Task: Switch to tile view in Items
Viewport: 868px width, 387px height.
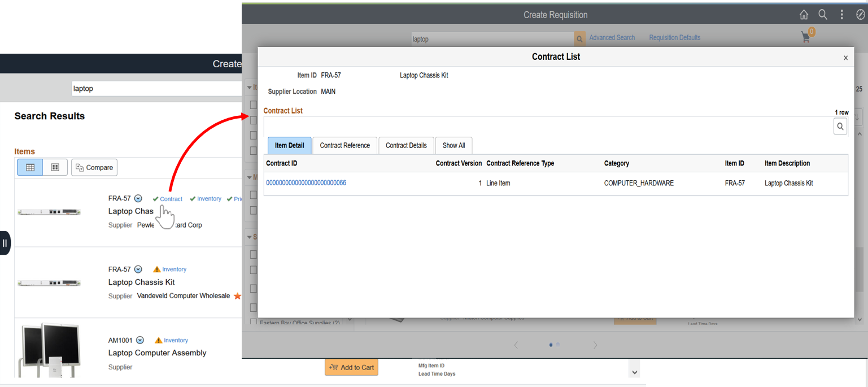Action: click(x=55, y=167)
